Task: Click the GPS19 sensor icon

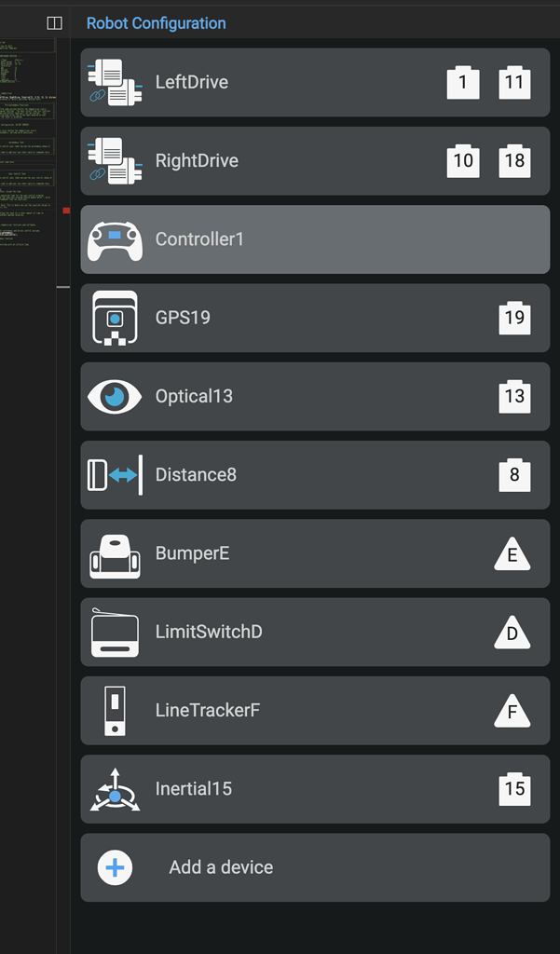Action: coord(115,318)
